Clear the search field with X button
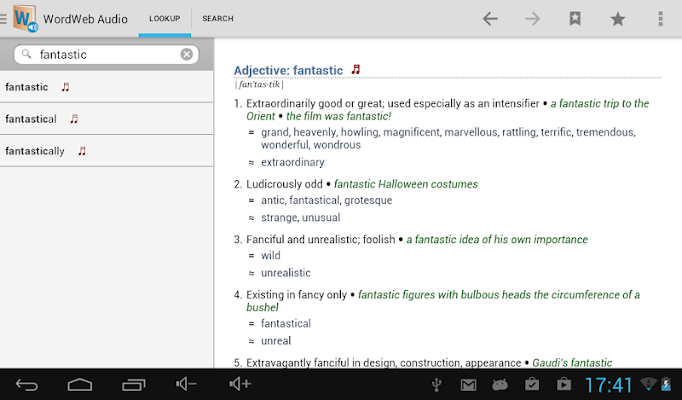The width and height of the screenshot is (682, 400). point(187,54)
